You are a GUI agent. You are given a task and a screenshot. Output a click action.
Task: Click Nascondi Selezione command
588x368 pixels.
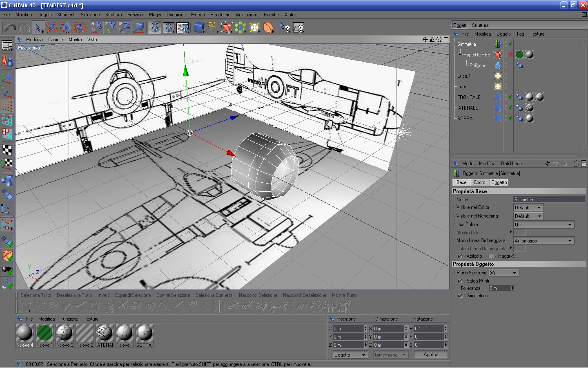258,295
